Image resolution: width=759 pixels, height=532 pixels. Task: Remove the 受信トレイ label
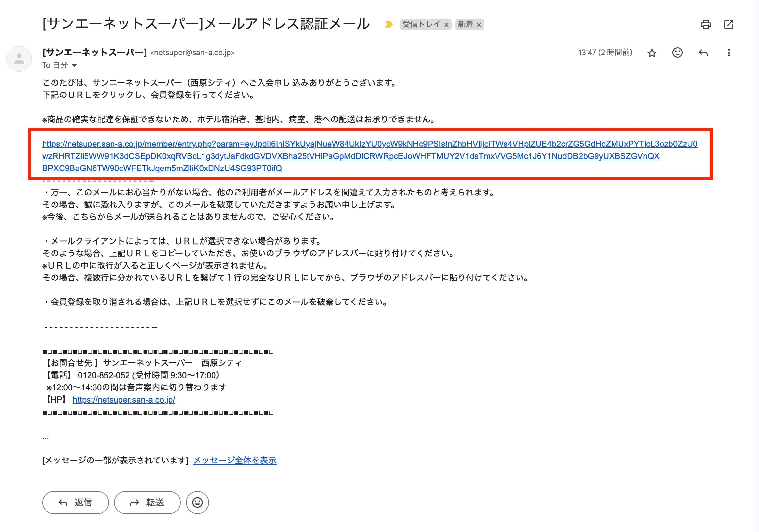446,25
